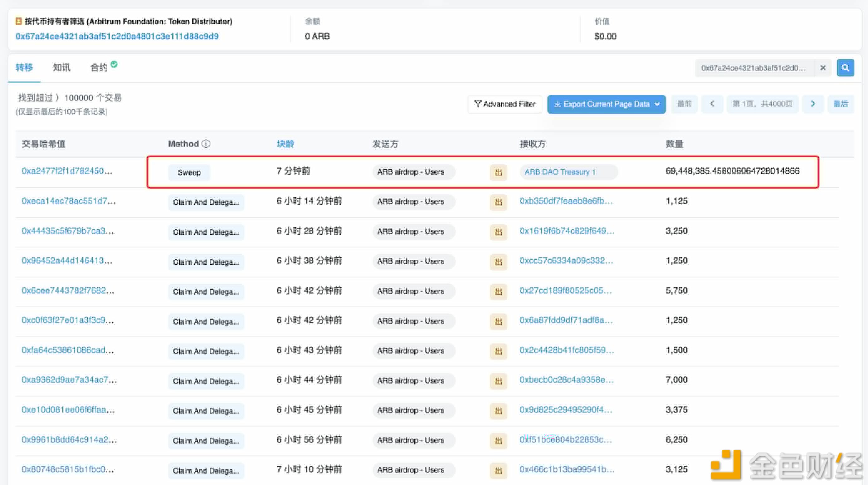Click the Claim And Delega tag in 1,125 row
The width and height of the screenshot is (868, 485).
coord(206,202)
